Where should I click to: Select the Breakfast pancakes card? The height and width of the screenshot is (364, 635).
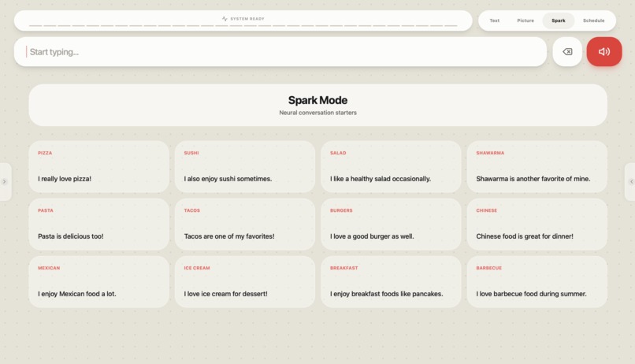(x=391, y=282)
